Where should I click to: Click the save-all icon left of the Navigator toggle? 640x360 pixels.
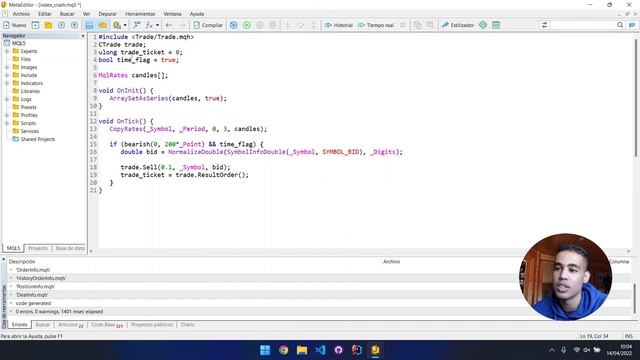point(74,25)
